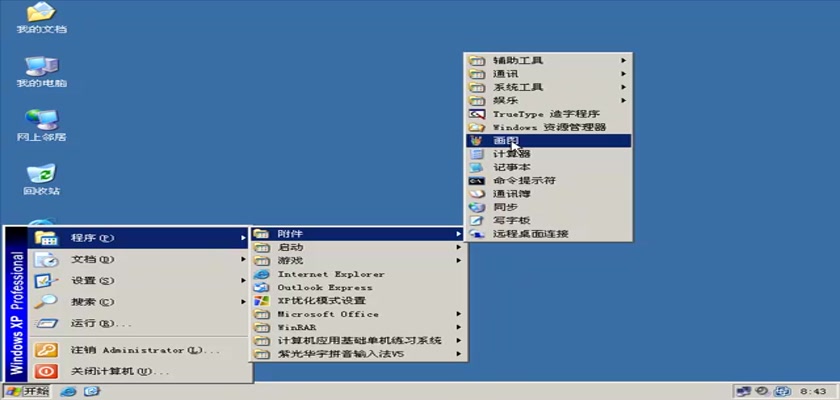840x400 pixels.
Task: Expand the 文档(D) submenu arrow
Action: coord(243,259)
